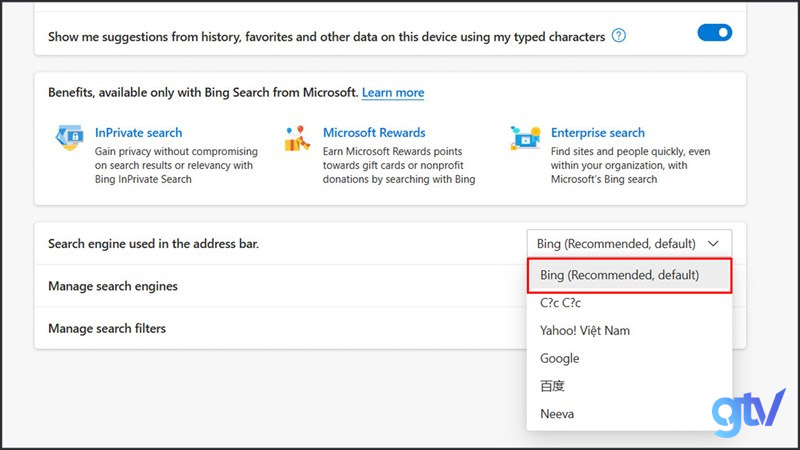Choose Google as the search engine
The image size is (800, 450).
click(559, 358)
